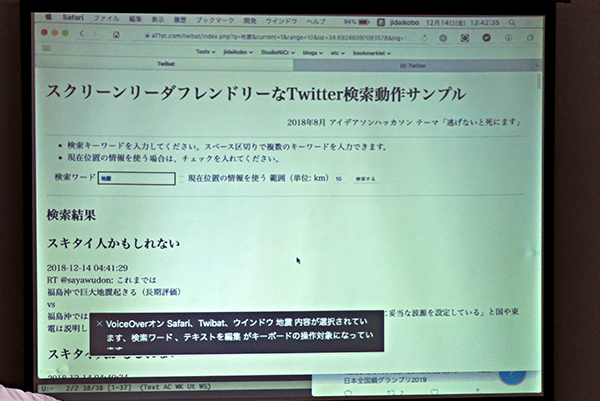Reload the current page

(424, 38)
